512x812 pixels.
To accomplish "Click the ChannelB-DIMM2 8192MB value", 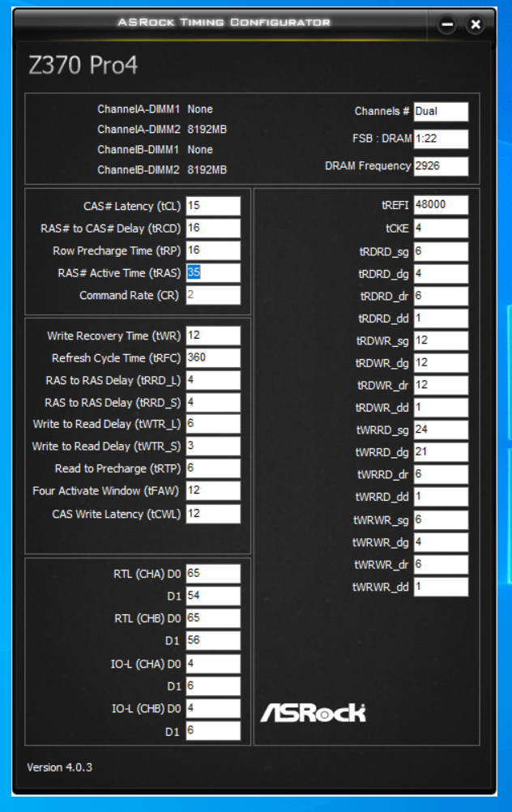I will pos(207,169).
